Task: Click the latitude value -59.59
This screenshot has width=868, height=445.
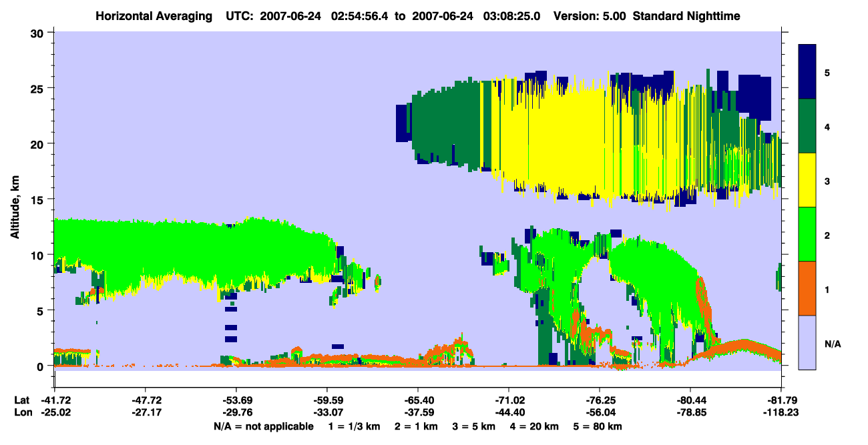Action: click(x=327, y=400)
